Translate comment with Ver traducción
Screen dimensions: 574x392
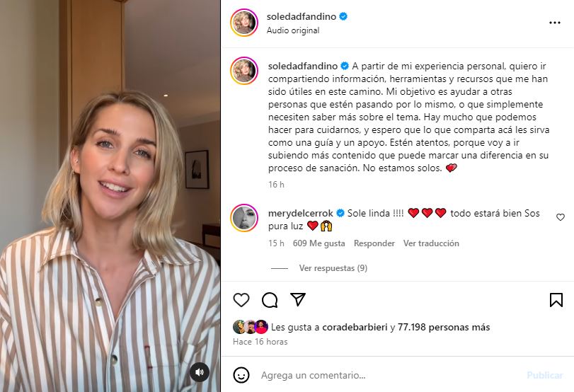(x=431, y=243)
